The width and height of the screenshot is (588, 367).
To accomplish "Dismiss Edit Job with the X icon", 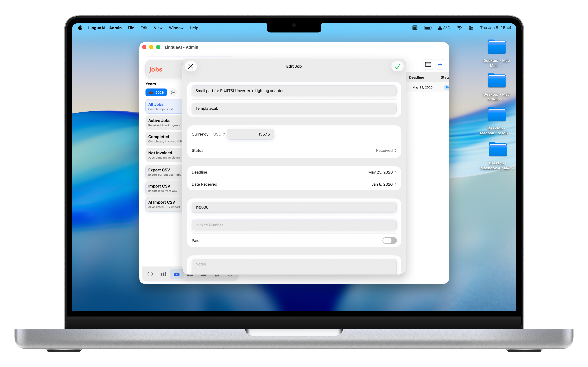I will click(191, 66).
